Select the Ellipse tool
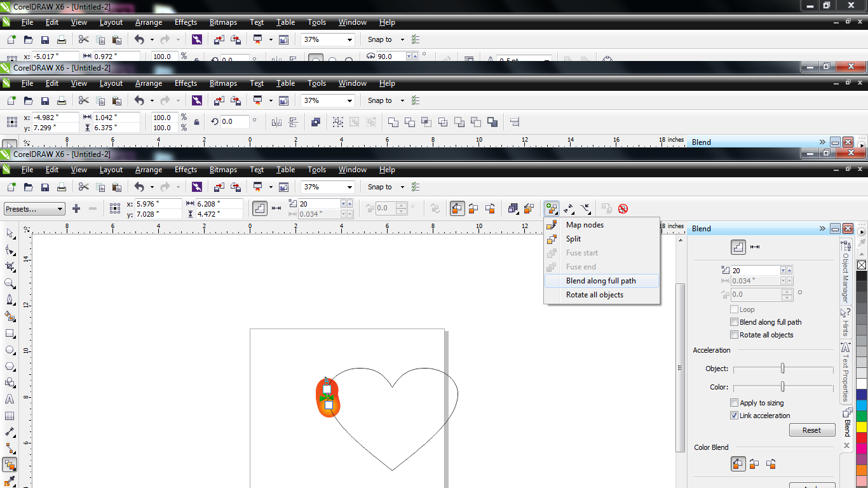Viewport: 868px width, 488px height. click(x=9, y=349)
